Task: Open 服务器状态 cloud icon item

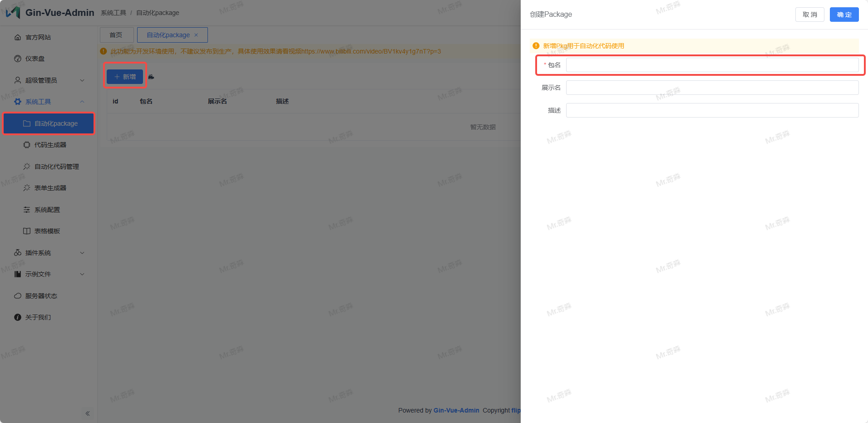Action: click(x=41, y=296)
